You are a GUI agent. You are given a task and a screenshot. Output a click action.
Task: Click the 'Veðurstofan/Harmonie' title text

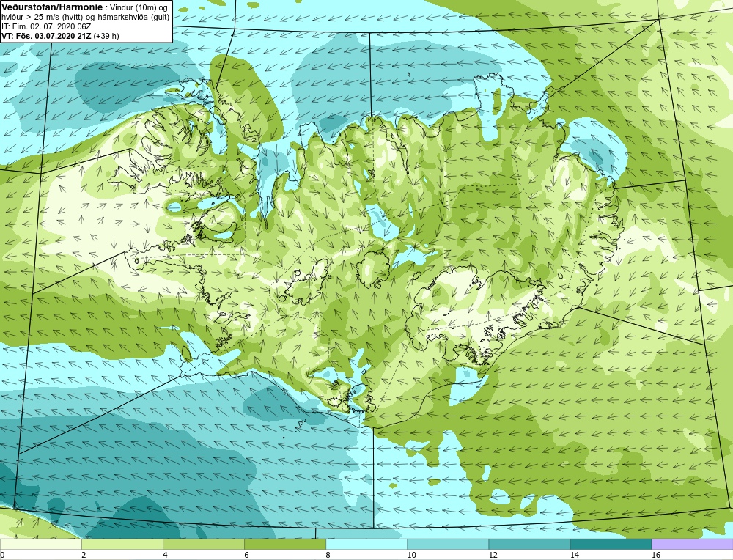51,7
